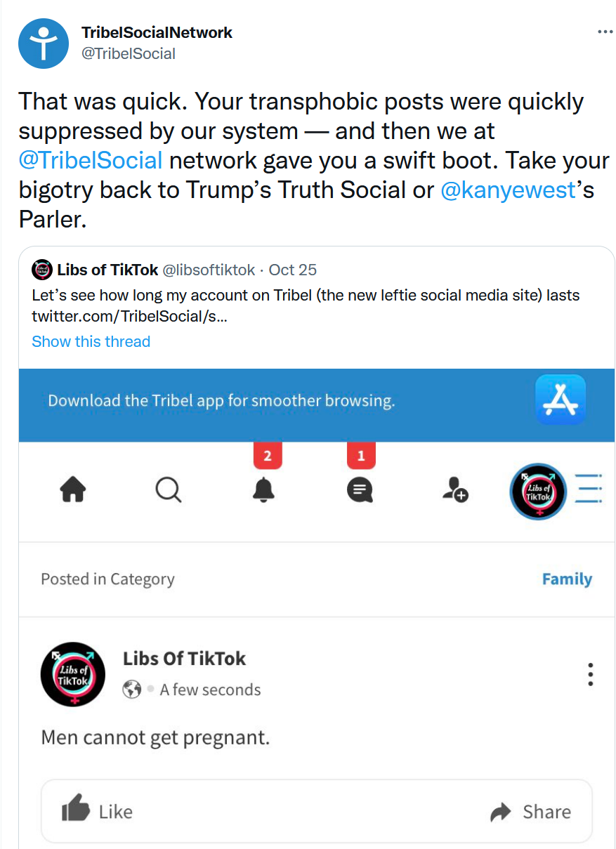616x849 pixels.
Task: Select the Family category link
Action: point(566,579)
